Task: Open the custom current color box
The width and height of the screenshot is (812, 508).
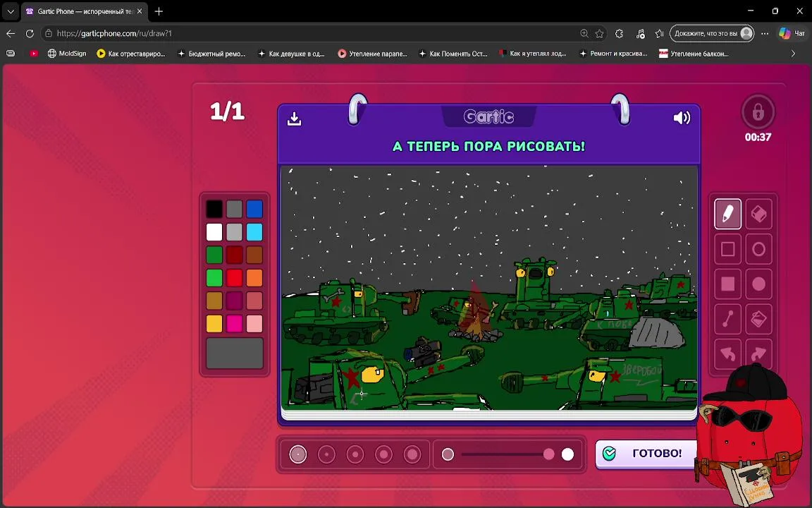Action: click(x=235, y=353)
